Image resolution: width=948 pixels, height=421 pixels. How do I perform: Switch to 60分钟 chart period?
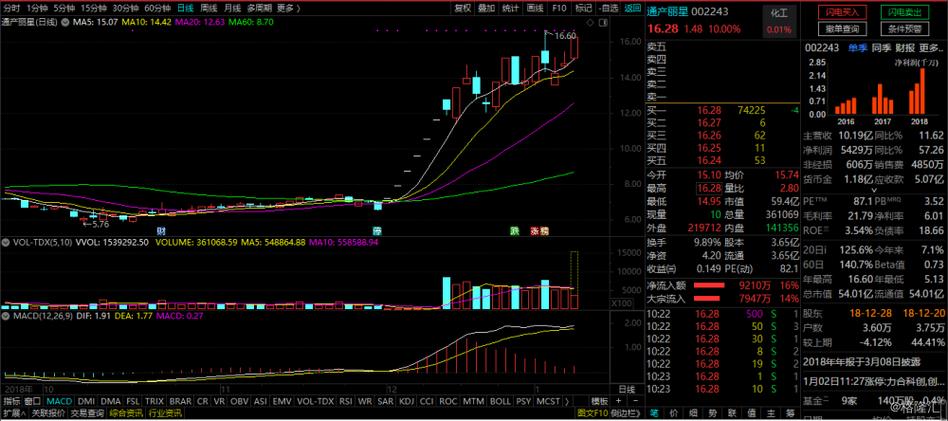tap(158, 8)
